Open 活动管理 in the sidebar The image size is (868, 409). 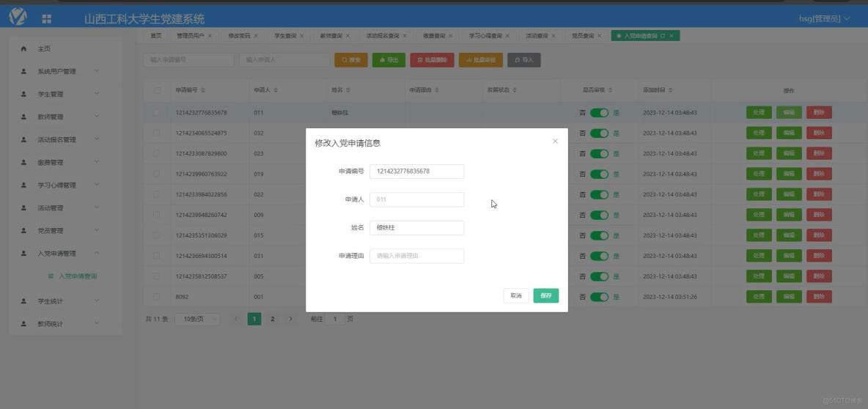[x=51, y=208]
